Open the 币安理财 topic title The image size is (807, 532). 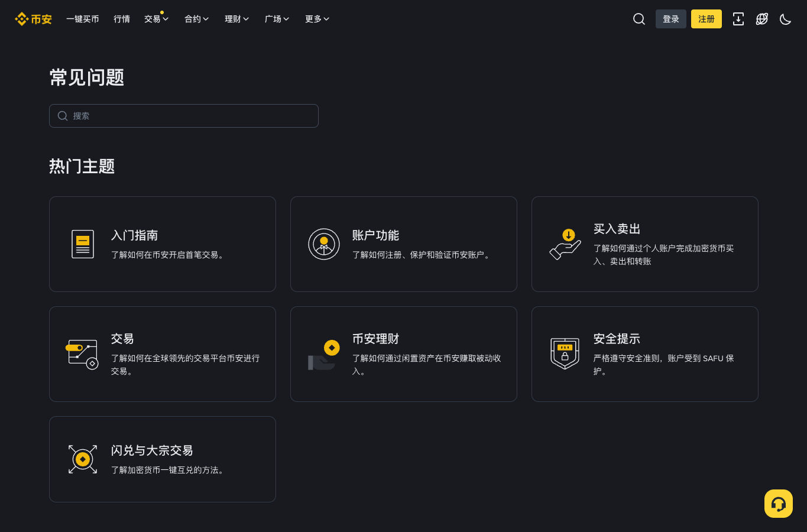tap(376, 339)
